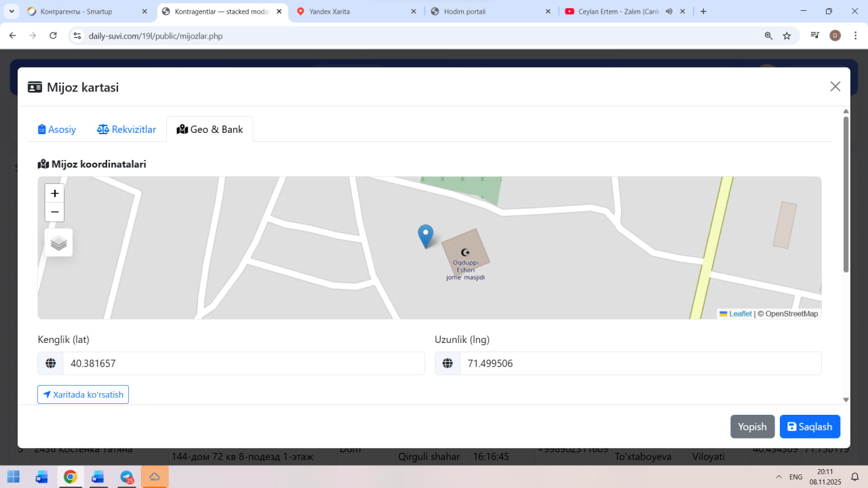Click the Kenglik (lat) input field

(x=243, y=363)
